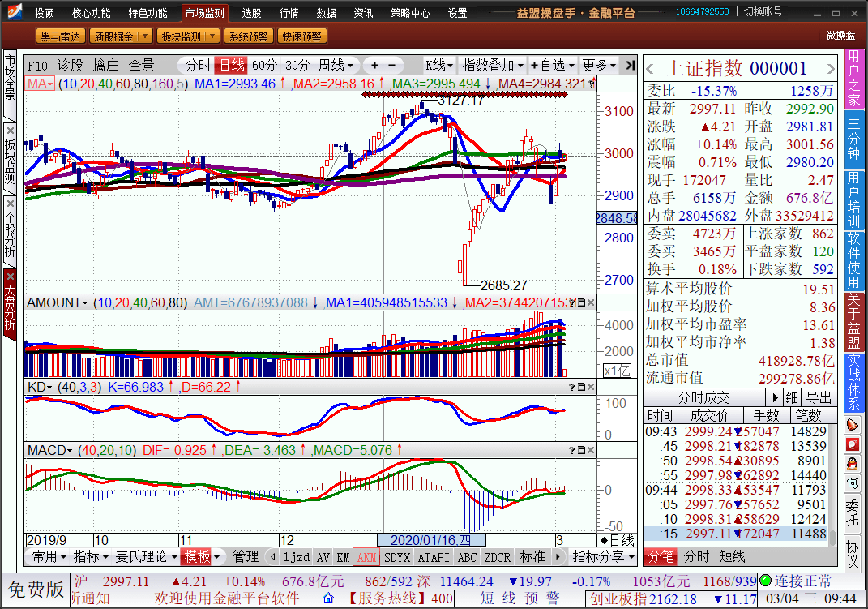868x609 pixels.
Task: Zoom out chart with minus button
Action: pyautogui.click(x=392, y=66)
